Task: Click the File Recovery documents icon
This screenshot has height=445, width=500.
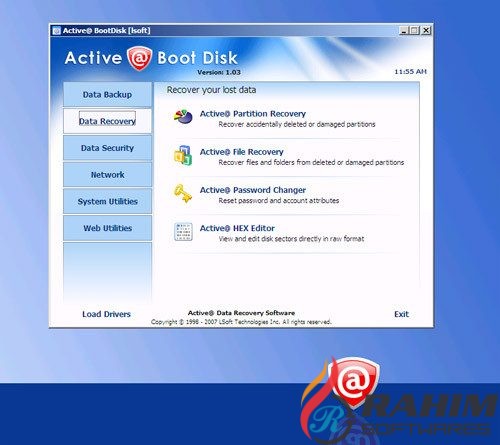Action: [183, 155]
